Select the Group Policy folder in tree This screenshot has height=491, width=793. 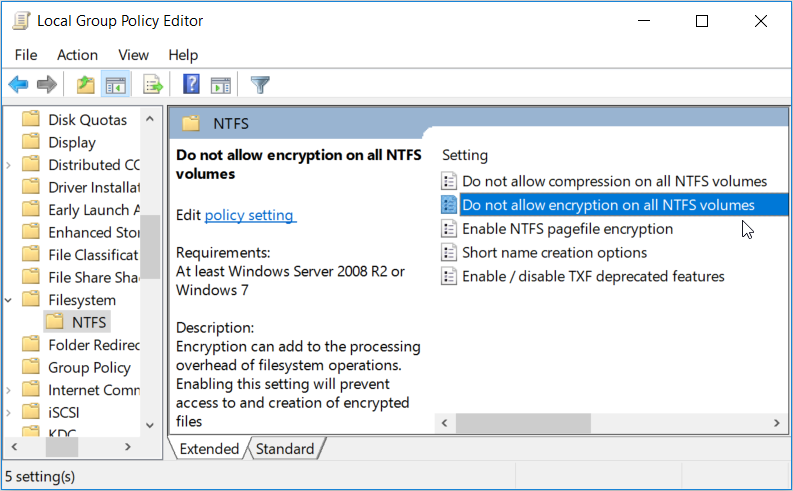coord(89,367)
